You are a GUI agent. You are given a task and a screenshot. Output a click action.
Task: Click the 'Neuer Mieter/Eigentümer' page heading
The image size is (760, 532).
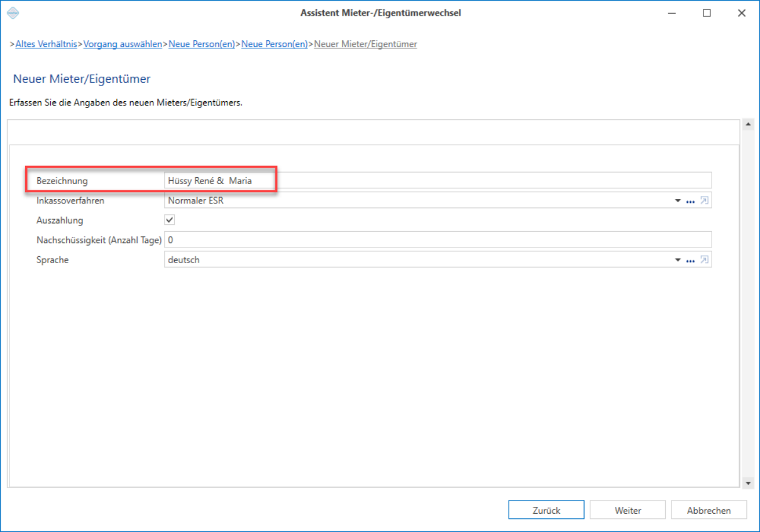pyautogui.click(x=82, y=79)
